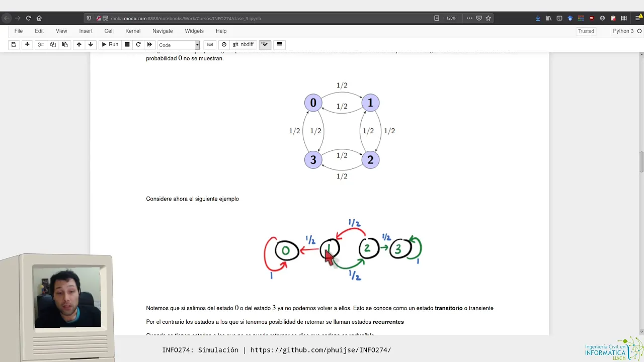644x362 pixels.
Task: Open the File menu
Action: pyautogui.click(x=19, y=31)
